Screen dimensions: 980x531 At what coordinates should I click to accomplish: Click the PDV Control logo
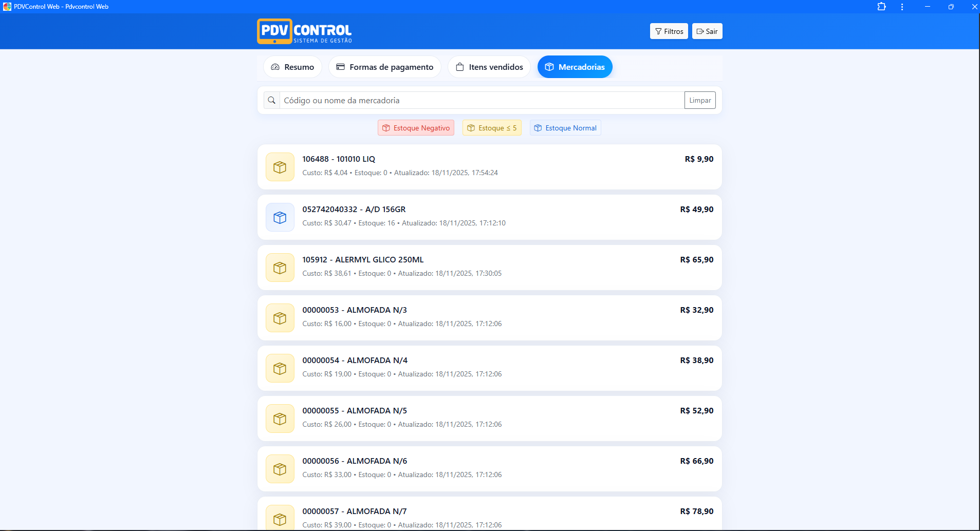(x=304, y=31)
